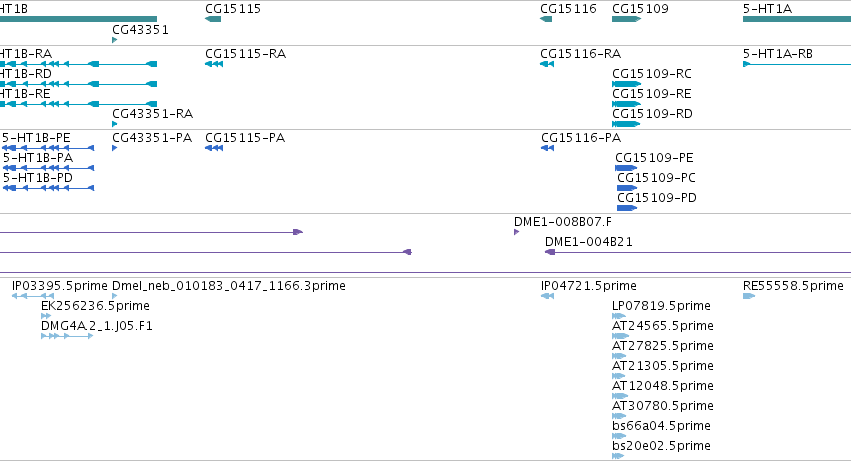Click the CG15115 gene arrow glyph

[x=213, y=19]
